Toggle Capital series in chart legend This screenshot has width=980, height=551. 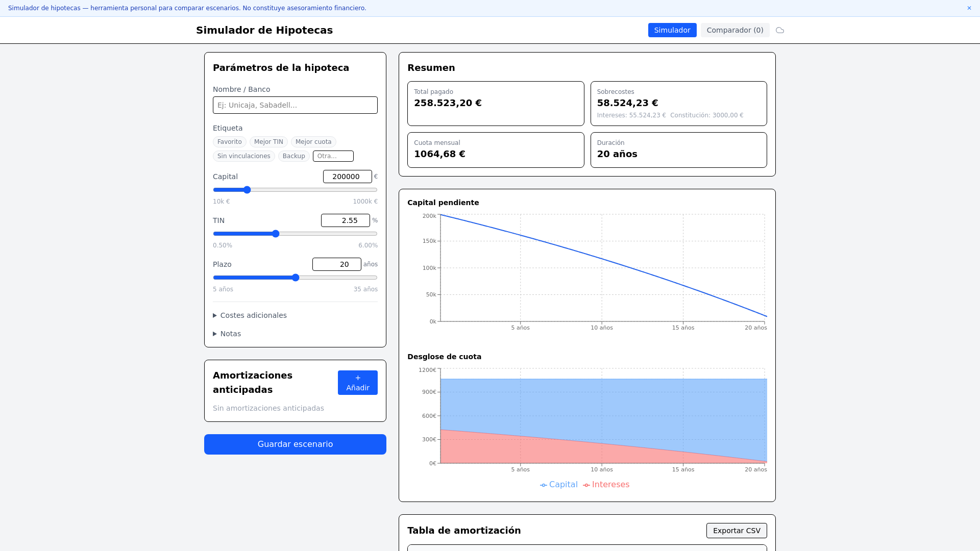[558, 485]
